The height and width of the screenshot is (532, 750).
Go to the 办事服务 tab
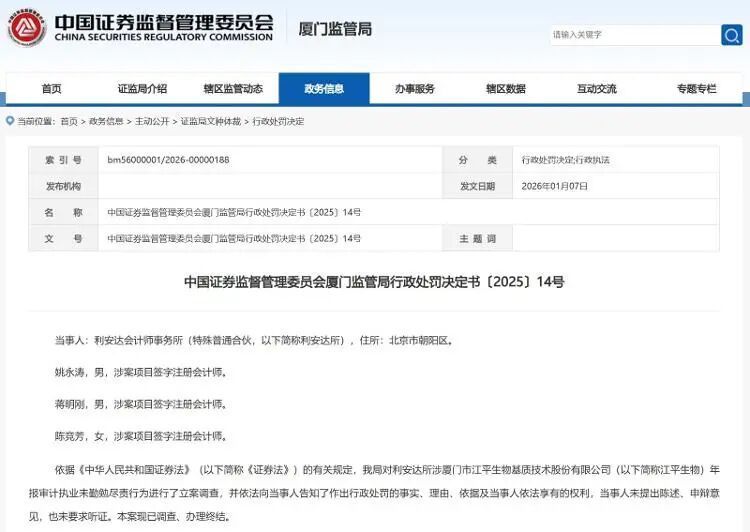pyautogui.click(x=415, y=89)
